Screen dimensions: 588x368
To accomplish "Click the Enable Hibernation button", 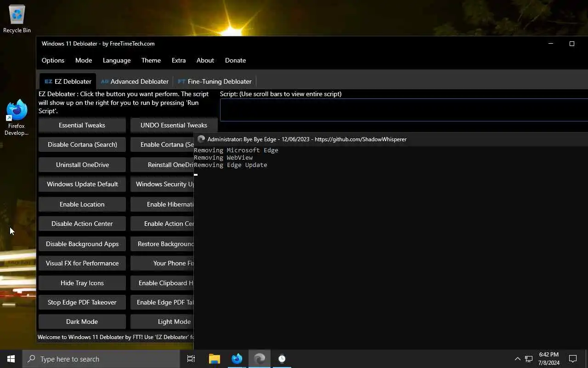I will (162, 204).
